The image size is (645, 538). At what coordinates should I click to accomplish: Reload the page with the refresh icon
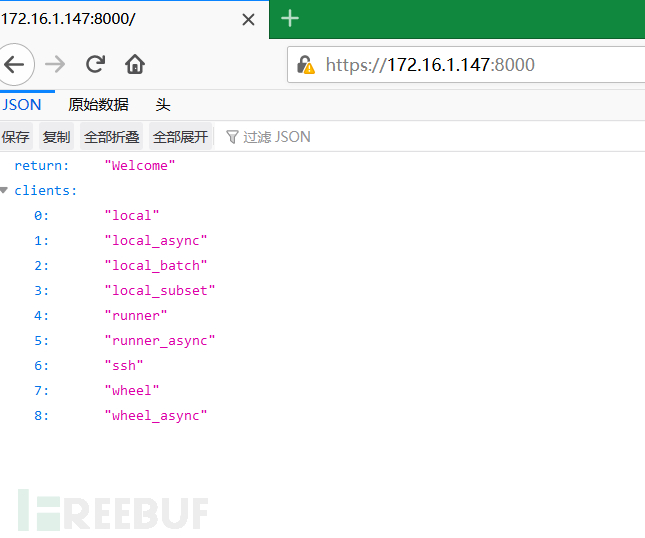click(95, 64)
